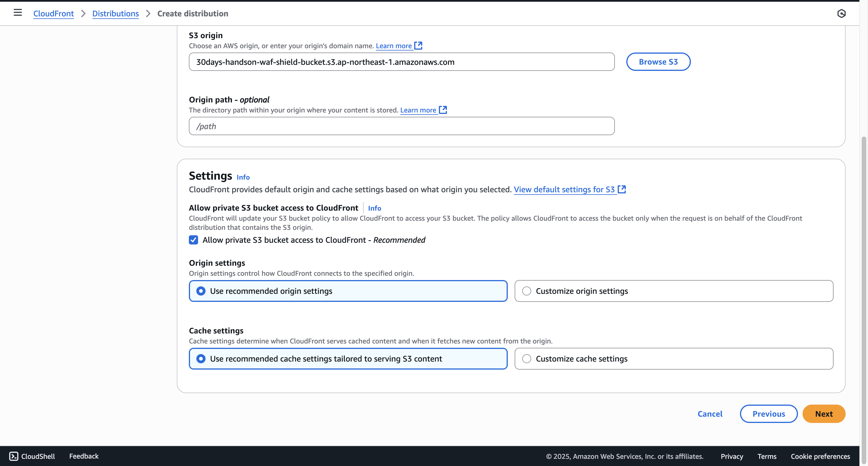The image size is (868, 466).
Task: Go to CloudFront breadcrumb link
Action: 53,13
